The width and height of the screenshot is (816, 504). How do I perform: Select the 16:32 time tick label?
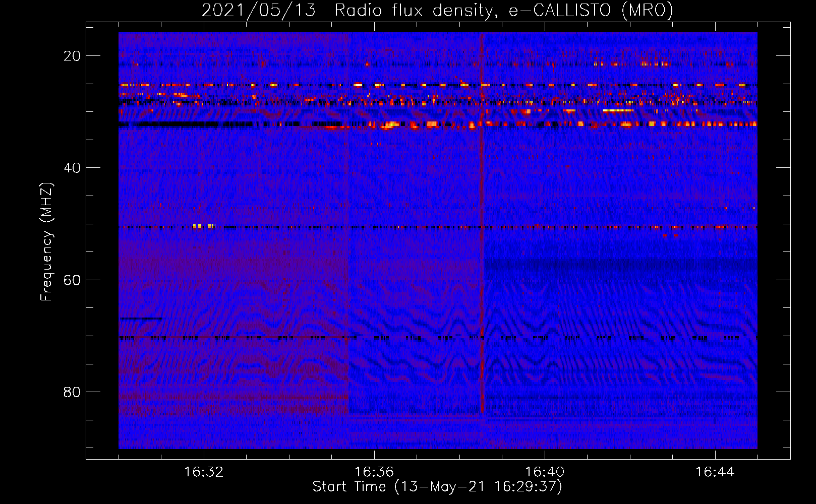point(204,472)
